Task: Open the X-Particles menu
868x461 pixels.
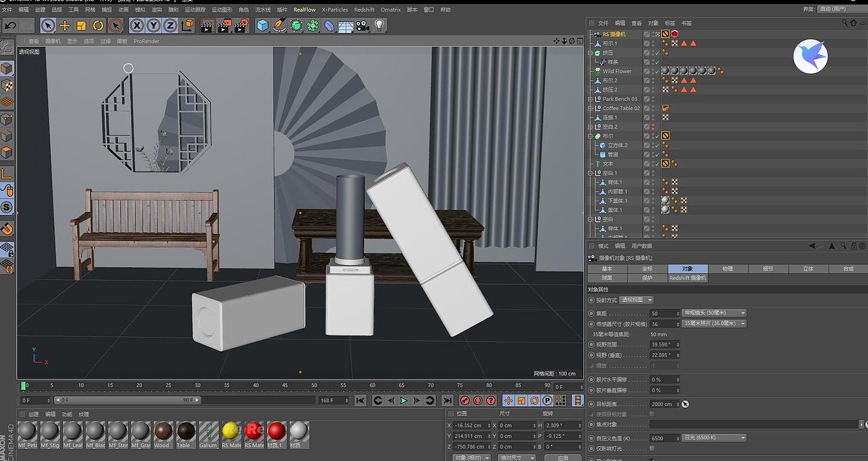Action: (x=335, y=9)
